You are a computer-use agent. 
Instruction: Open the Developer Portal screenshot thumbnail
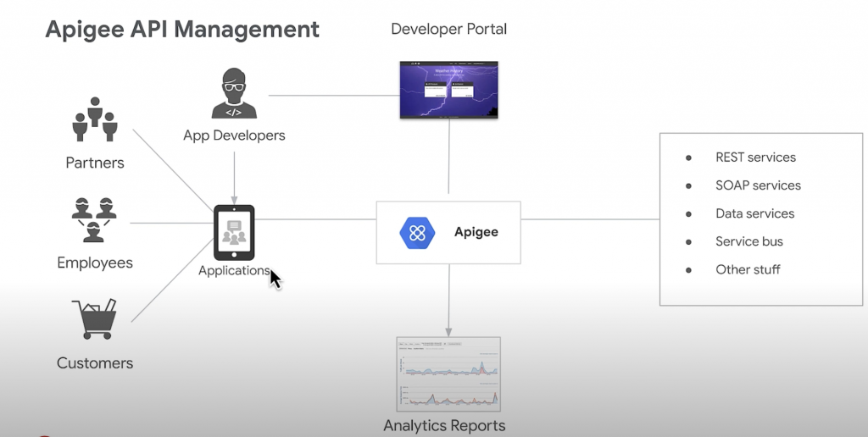tap(449, 90)
